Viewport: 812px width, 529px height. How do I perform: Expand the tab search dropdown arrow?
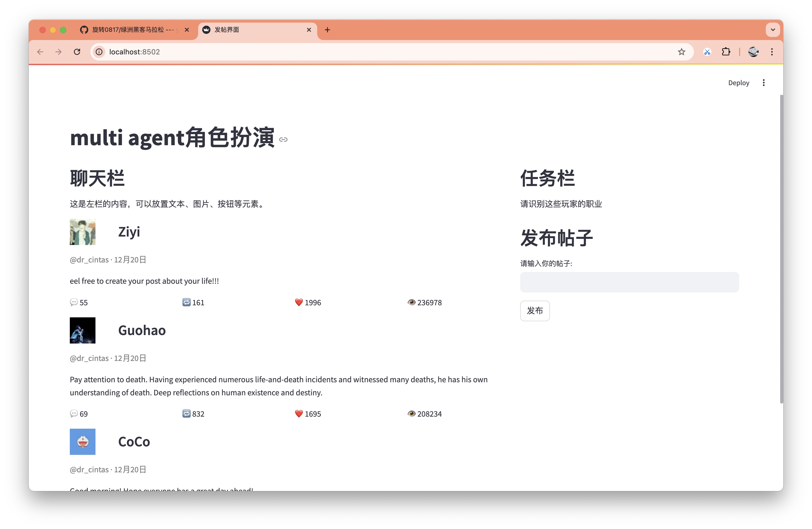click(773, 30)
